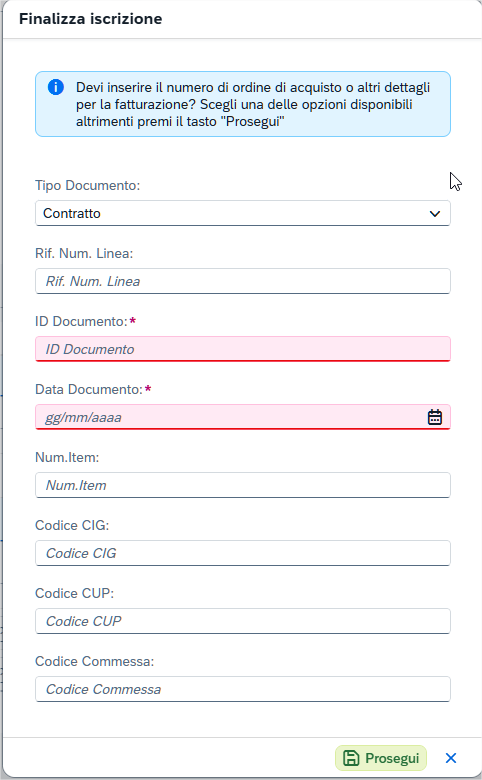
Task: Open the calendar date picker icon
Action: point(435,417)
